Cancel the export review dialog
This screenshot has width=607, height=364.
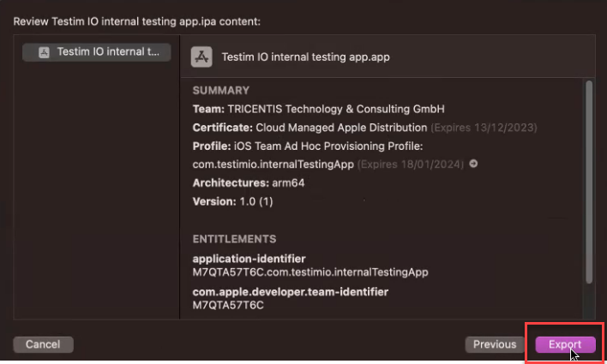tap(43, 344)
